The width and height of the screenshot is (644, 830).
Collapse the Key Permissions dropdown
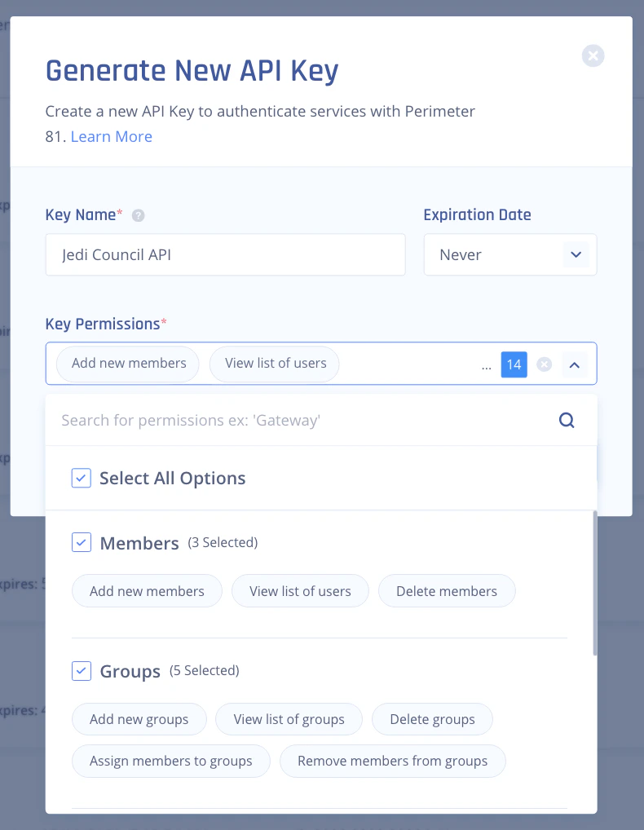point(575,364)
